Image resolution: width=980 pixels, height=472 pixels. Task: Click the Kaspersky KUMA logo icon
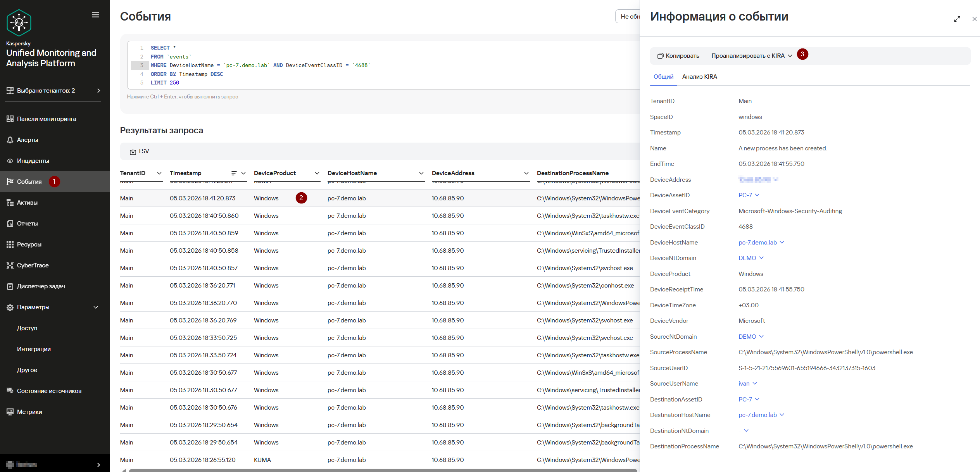tap(19, 23)
